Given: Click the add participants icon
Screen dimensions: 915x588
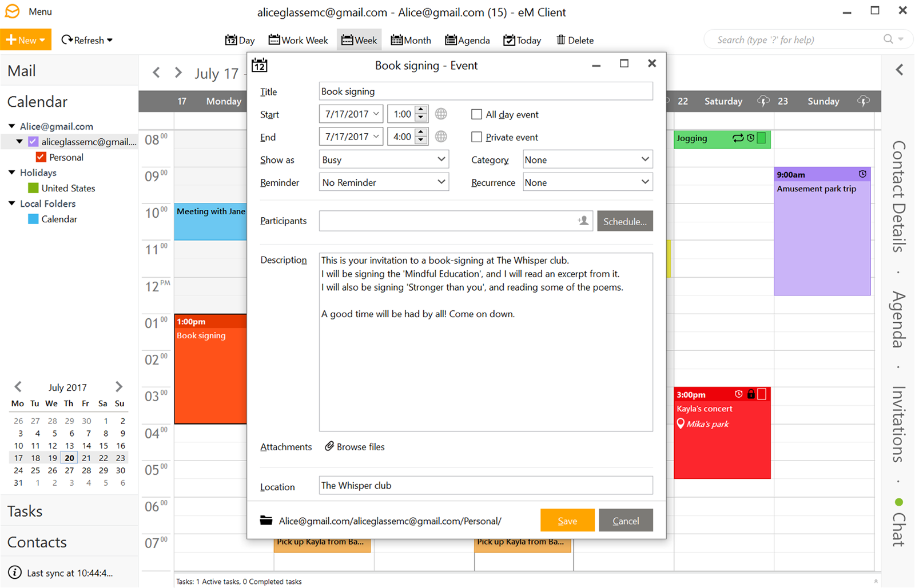Looking at the screenshot, I should point(583,221).
